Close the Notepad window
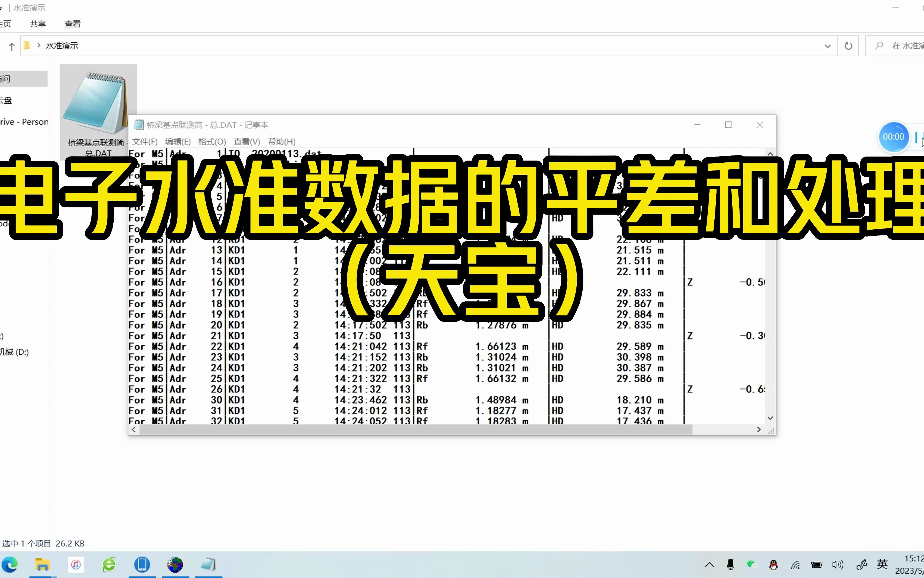924x578 pixels. pyautogui.click(x=760, y=125)
